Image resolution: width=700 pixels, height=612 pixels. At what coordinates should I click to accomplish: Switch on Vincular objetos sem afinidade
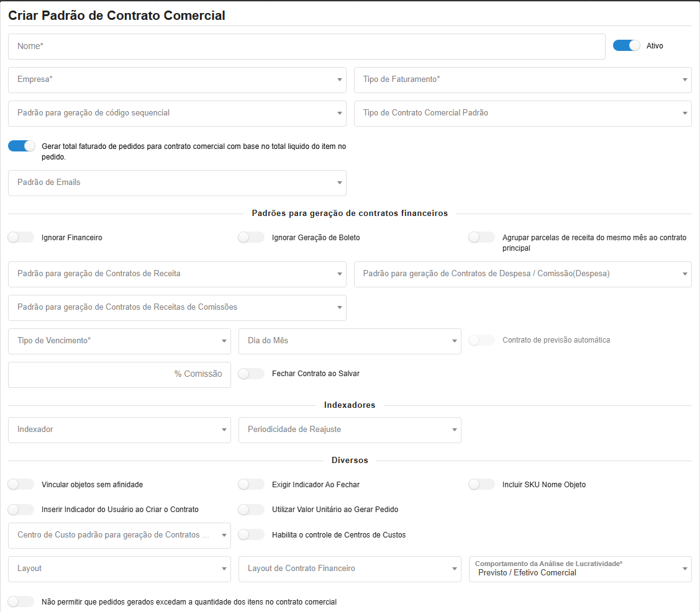21,484
